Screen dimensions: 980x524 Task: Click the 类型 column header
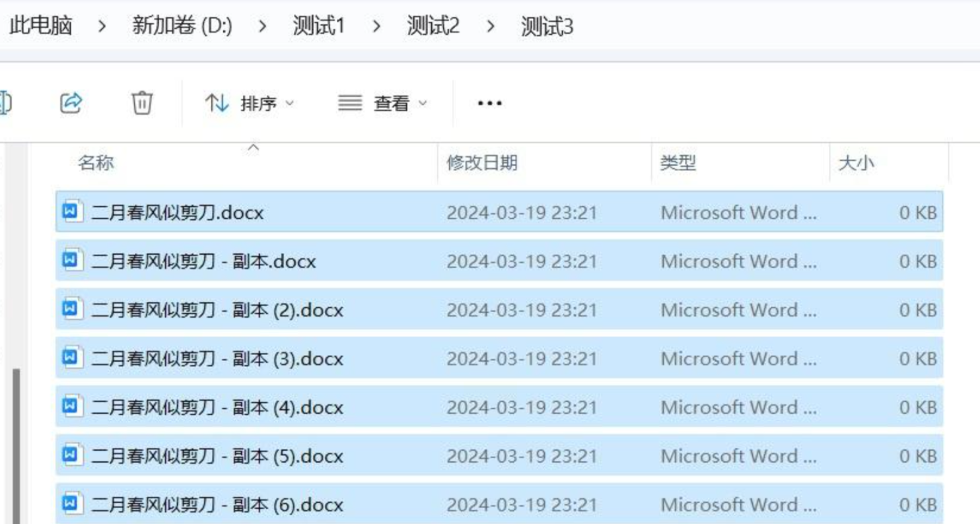(678, 163)
